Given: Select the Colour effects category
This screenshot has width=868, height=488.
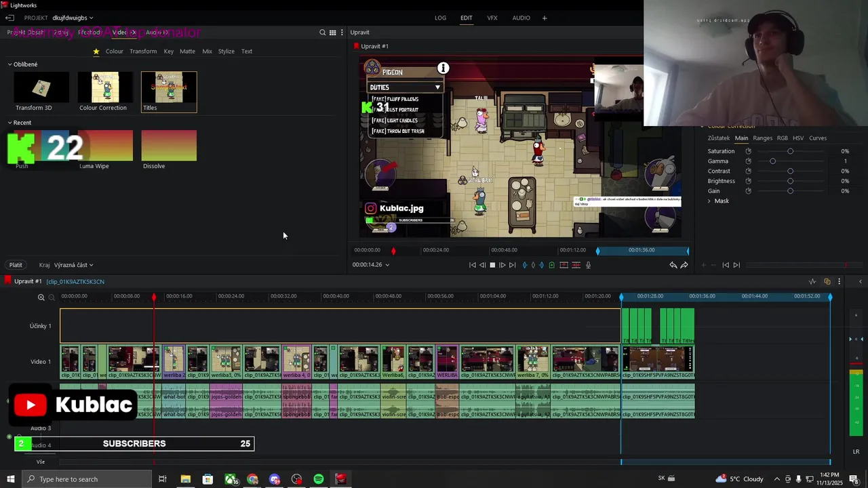Looking at the screenshot, I should [x=115, y=52].
